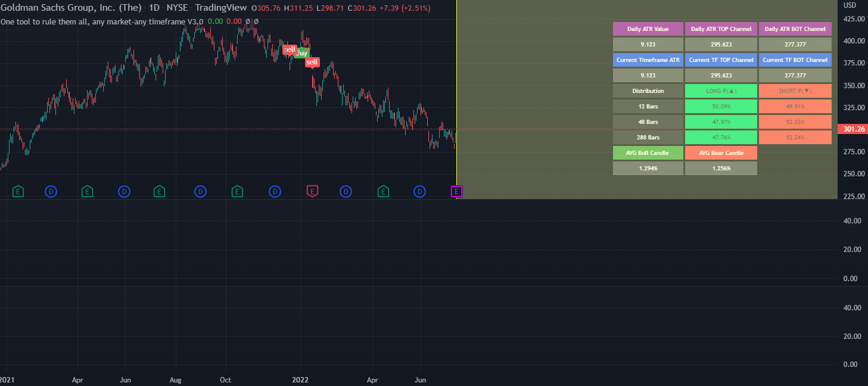Click the 225.00 price axis label
Screen dimensions: 868x386
point(853,197)
